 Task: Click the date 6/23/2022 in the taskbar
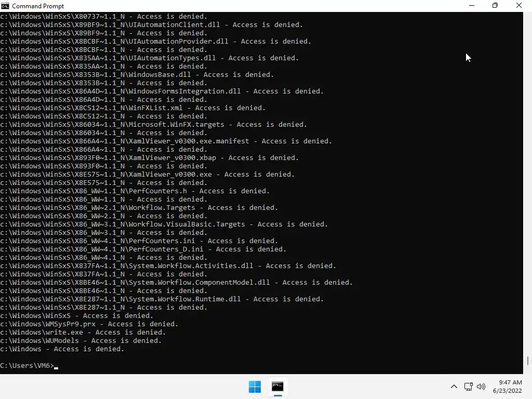pyautogui.click(x=507, y=391)
